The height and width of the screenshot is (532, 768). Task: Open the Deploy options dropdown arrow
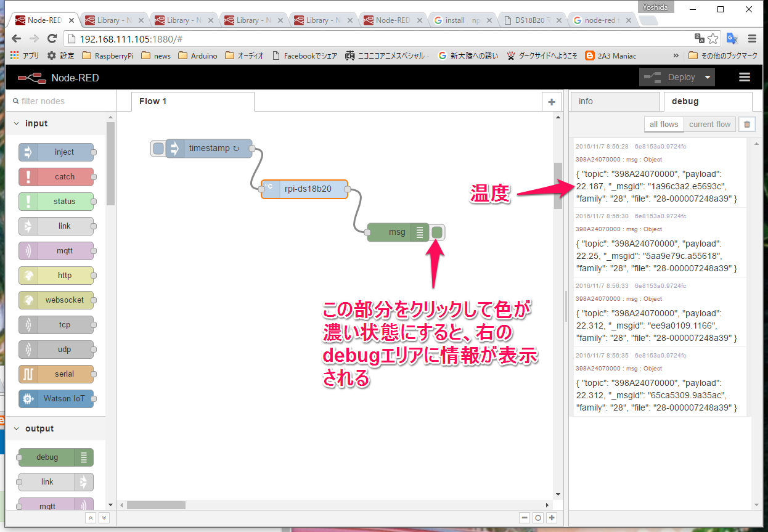click(708, 78)
